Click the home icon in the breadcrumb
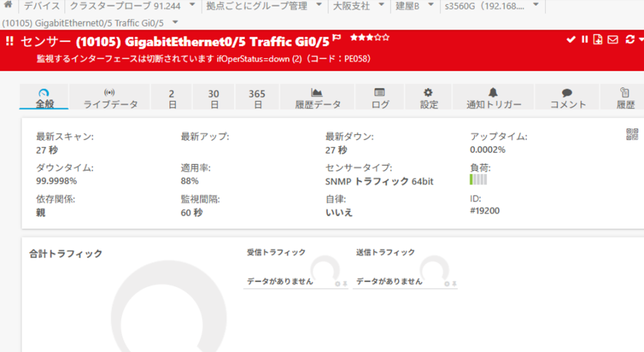The width and height of the screenshot is (644, 352). point(9,6)
